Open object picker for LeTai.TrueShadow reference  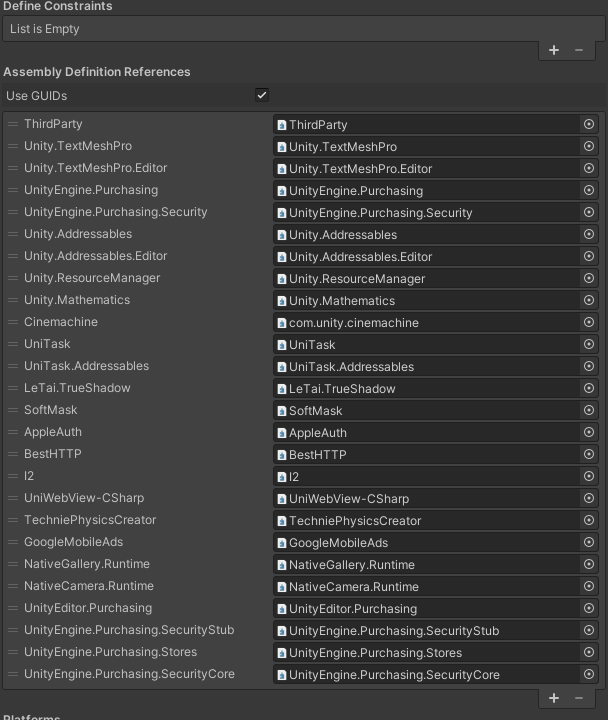589,388
